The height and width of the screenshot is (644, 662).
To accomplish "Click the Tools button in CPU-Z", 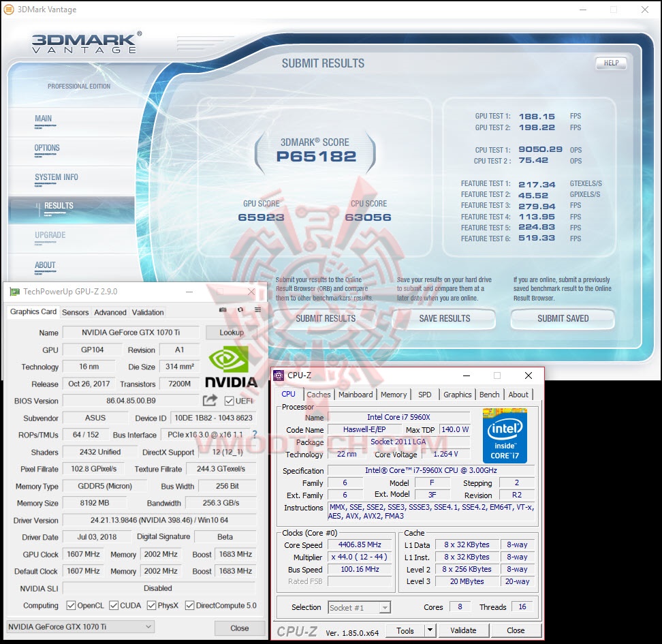I will (405, 630).
